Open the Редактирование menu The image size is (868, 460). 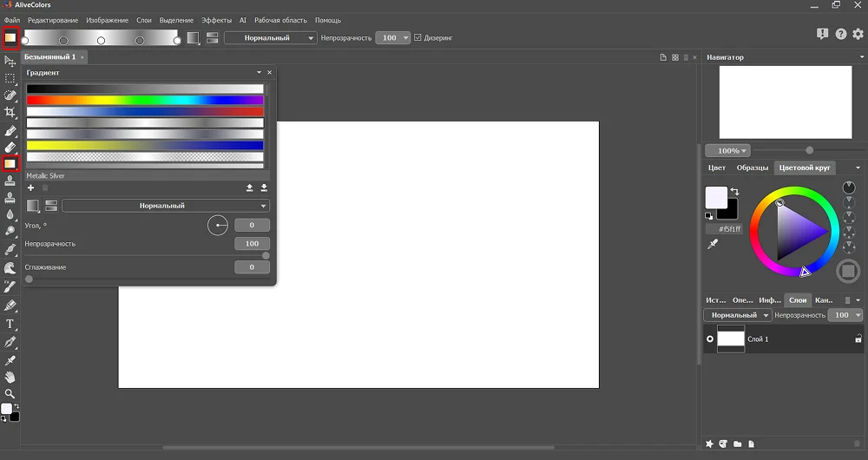[53, 20]
